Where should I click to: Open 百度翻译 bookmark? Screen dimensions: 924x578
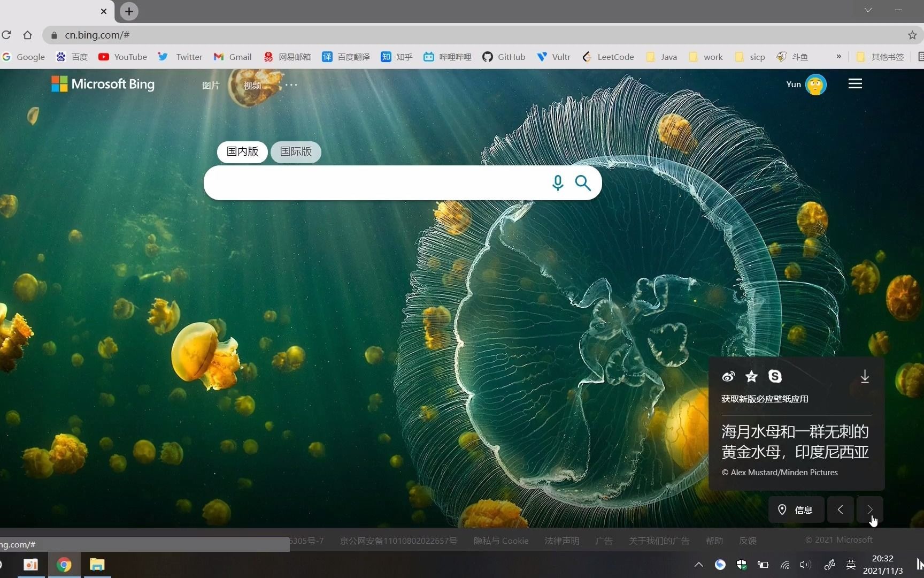tap(346, 57)
